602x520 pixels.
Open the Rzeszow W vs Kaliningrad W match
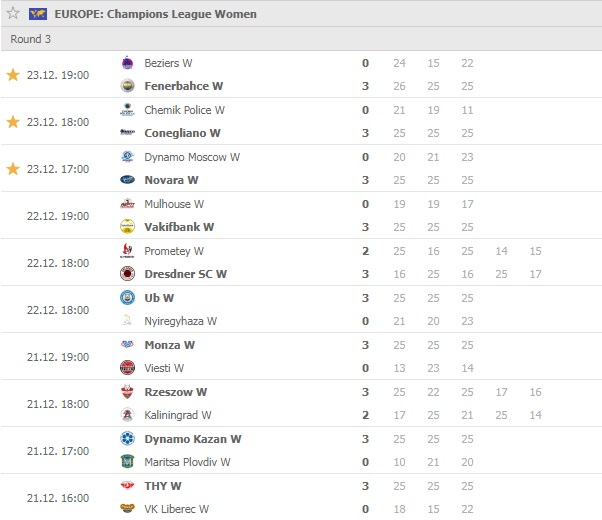tap(301, 403)
